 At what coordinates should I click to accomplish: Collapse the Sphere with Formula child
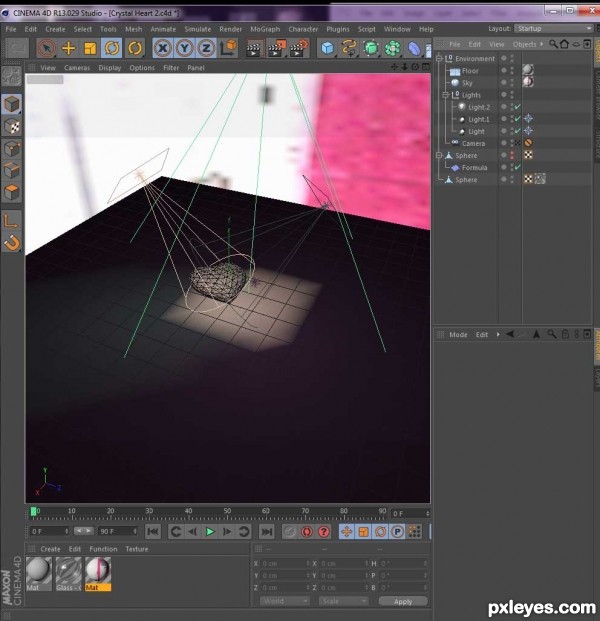(439, 155)
